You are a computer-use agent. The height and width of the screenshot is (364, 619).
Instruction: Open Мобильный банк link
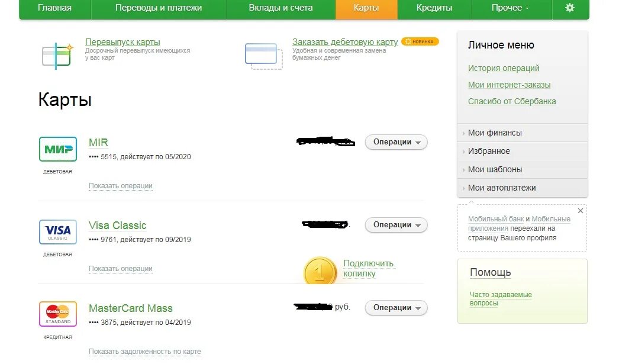[496, 219]
